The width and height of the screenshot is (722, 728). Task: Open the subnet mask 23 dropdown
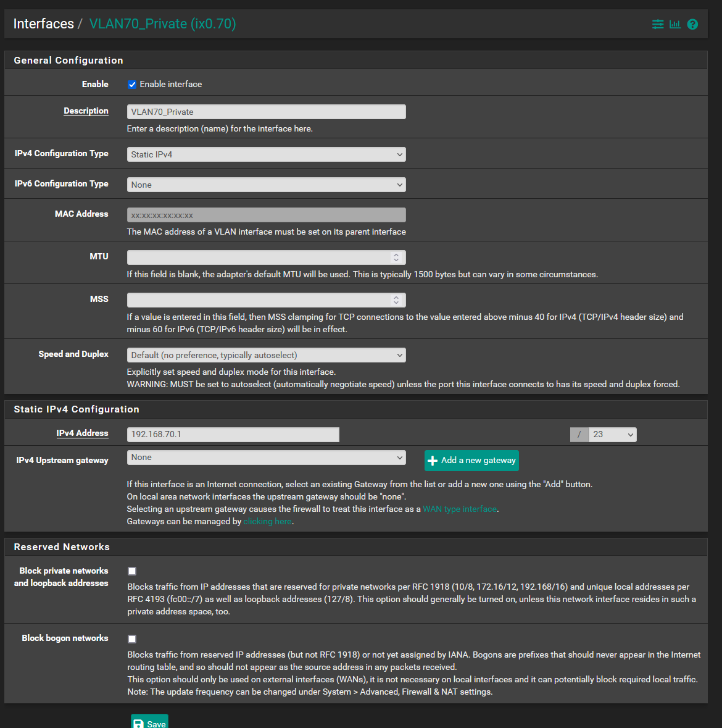(x=613, y=435)
